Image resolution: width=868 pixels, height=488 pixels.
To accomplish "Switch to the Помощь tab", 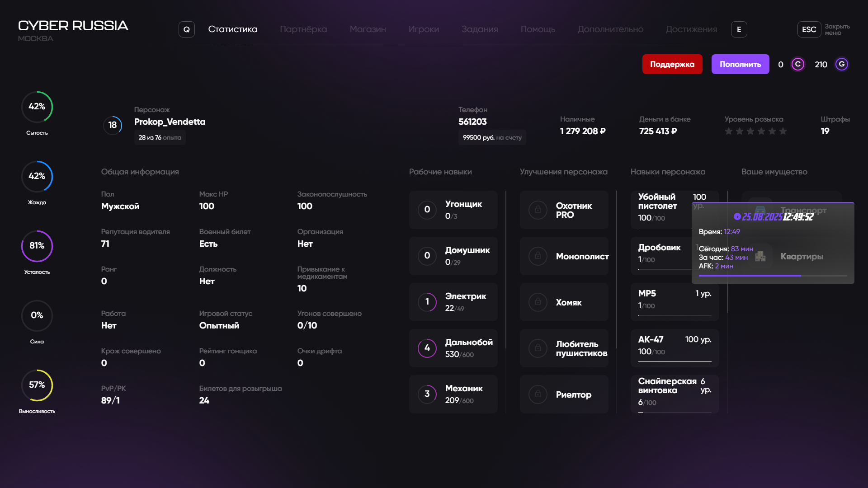I will [538, 29].
